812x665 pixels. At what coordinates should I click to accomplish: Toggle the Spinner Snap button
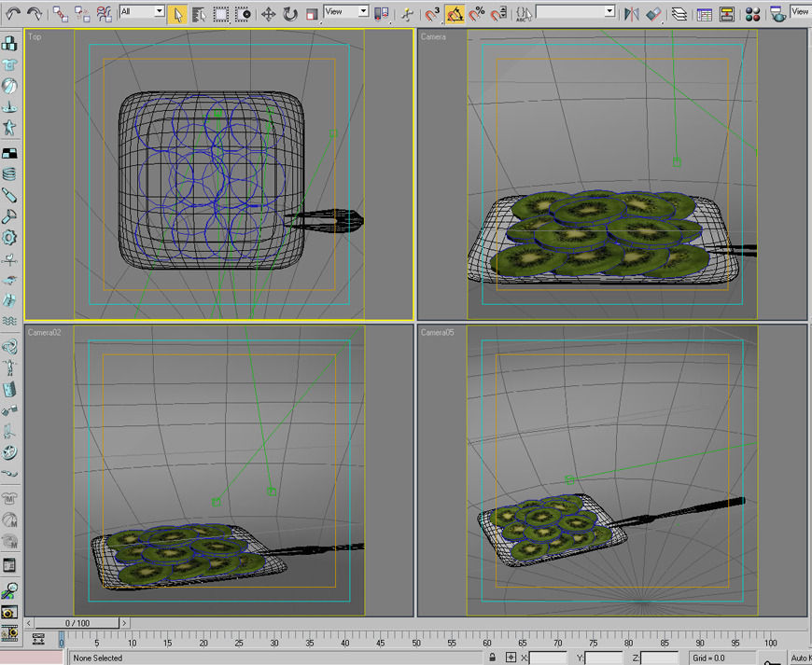point(498,14)
